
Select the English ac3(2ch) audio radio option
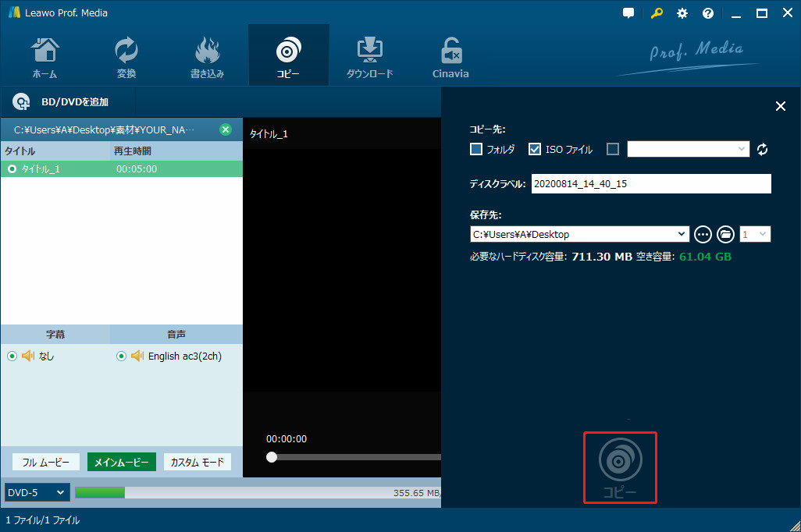[x=121, y=356]
